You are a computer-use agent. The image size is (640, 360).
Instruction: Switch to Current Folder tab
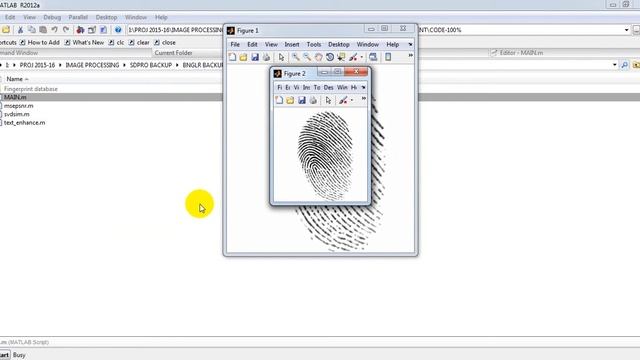(x=173, y=53)
